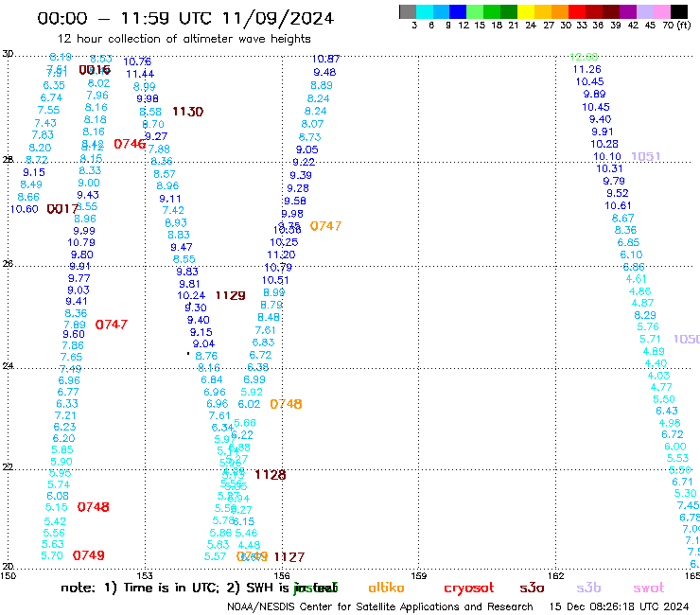Screen dimensions: 700x615
Task: Click the purple 42 ft legend swatch
Action: [628, 11]
